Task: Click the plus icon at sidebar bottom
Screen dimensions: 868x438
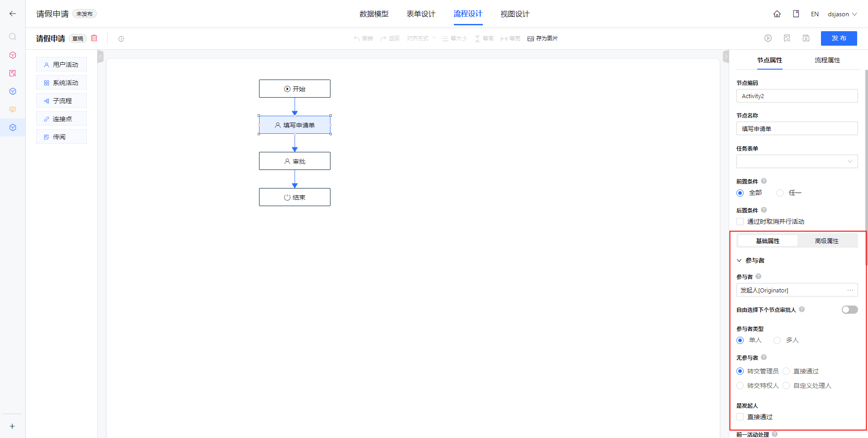Action: click(12, 426)
